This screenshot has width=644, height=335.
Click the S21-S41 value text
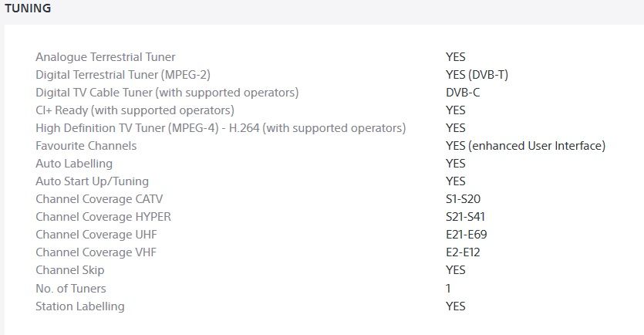[465, 217]
